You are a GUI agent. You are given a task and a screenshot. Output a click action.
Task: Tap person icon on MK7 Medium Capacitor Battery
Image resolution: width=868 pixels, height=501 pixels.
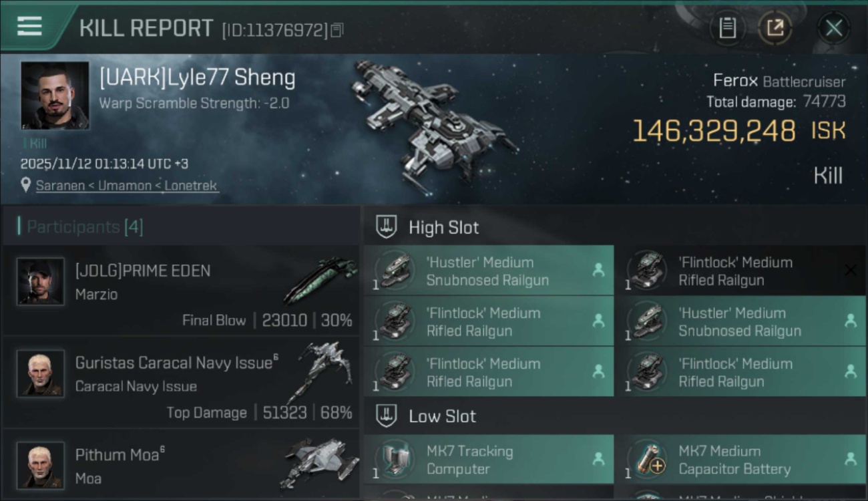point(851,459)
